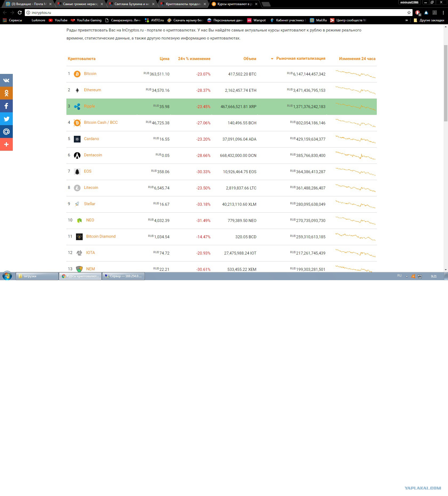Open the Litecoin currency link
Image resolution: width=448 pixels, height=496 pixels.
(x=91, y=188)
